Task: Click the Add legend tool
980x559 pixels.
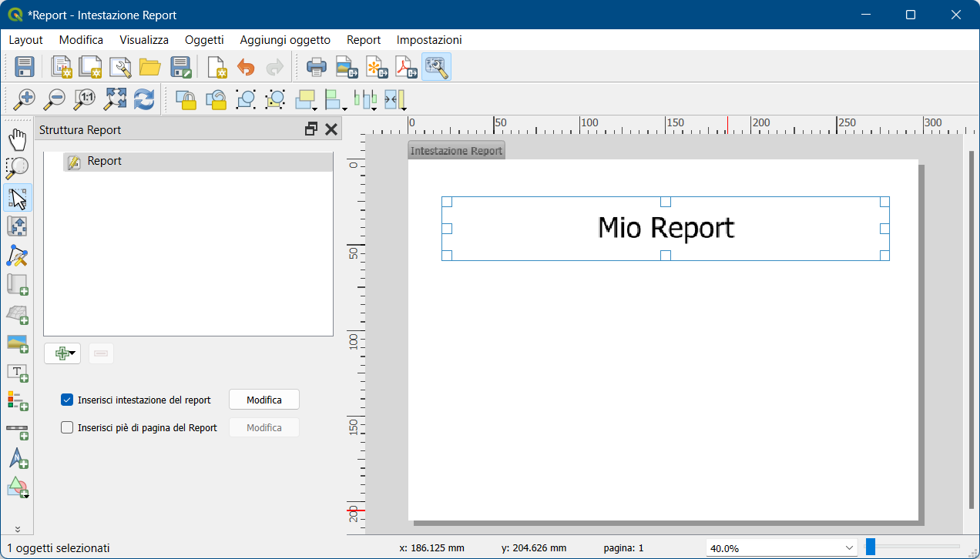Action: coord(17,401)
